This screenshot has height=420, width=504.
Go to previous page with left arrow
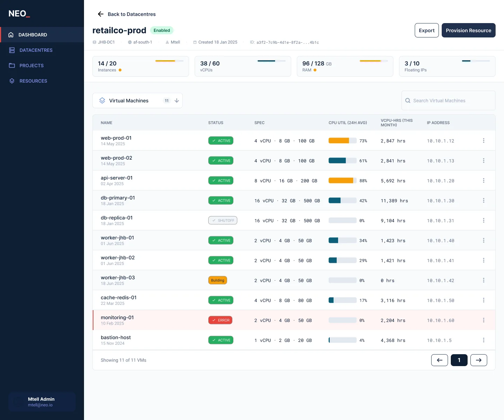440,360
